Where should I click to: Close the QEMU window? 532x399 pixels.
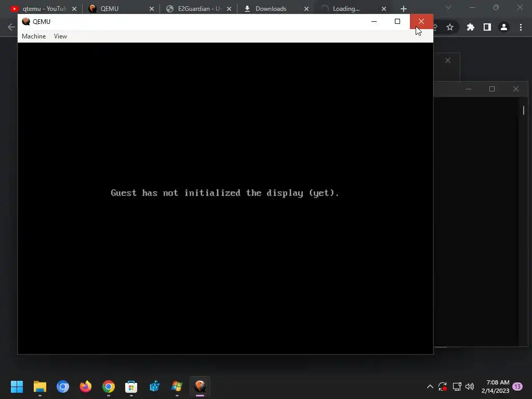(x=421, y=21)
